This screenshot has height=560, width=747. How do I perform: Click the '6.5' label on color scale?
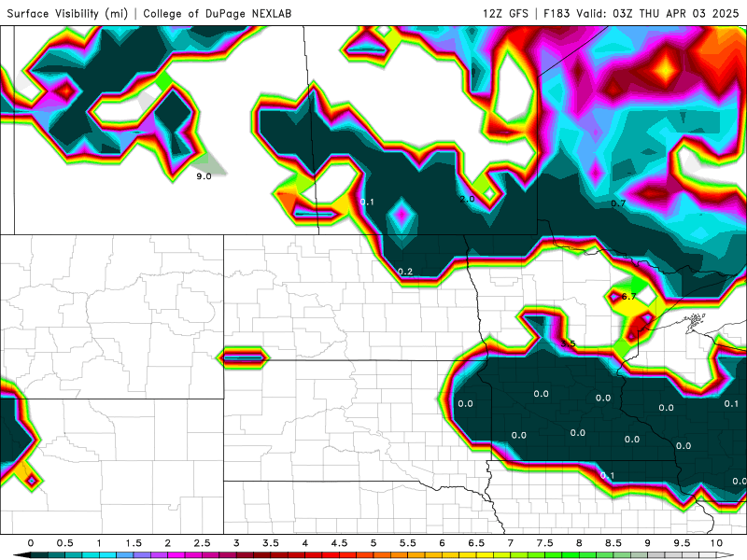coord(476,543)
